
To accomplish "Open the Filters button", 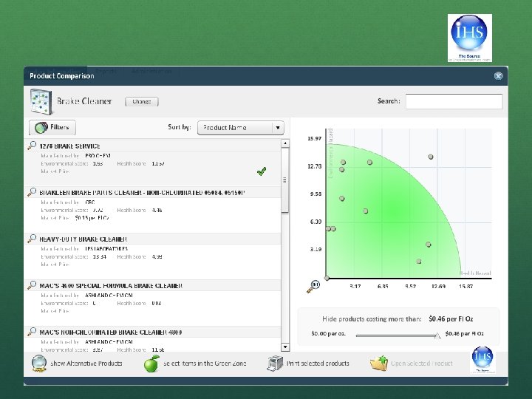I will (52, 127).
